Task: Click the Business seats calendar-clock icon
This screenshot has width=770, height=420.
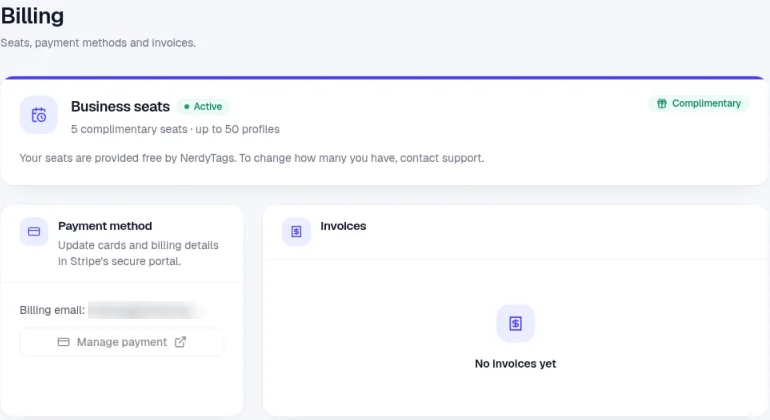Action: (39, 115)
